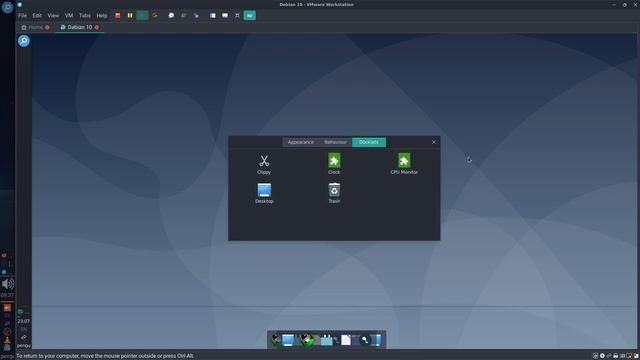Click the teal calendar icon in dock

tap(327, 340)
